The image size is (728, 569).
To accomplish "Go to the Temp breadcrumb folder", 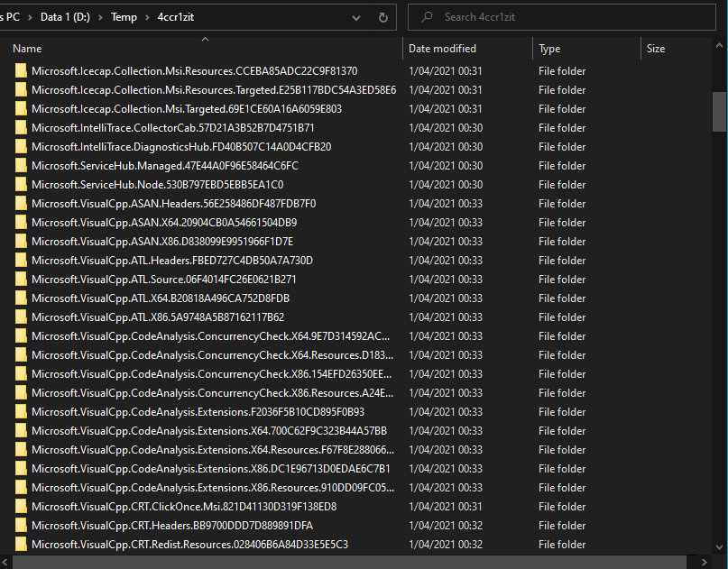I will click(x=124, y=17).
